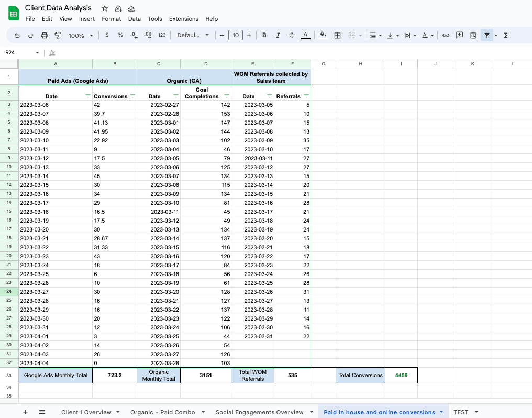Toggle bold formatting
Image resolution: width=532 pixels, height=418 pixels.
tap(264, 35)
